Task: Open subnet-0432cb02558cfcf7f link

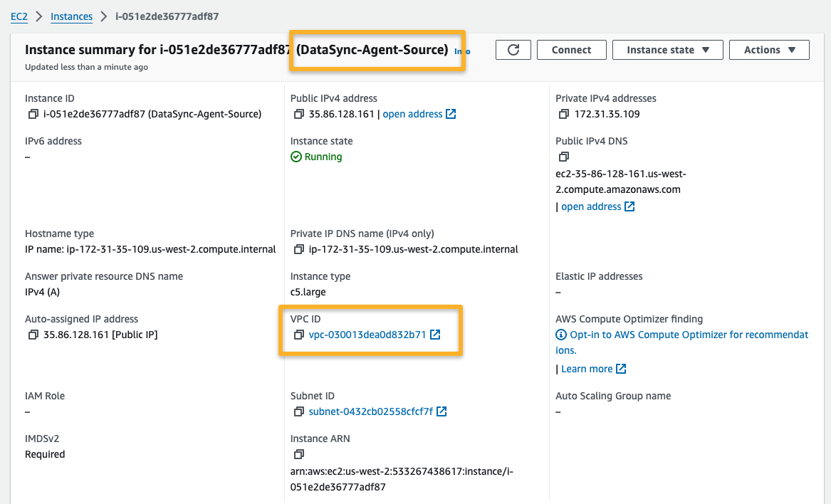Action: [370, 412]
